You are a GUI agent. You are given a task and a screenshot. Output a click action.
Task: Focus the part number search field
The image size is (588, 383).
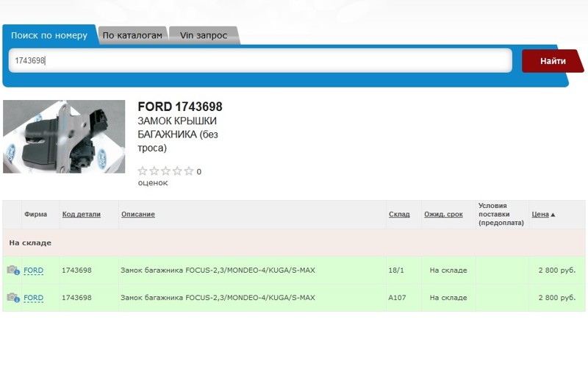(260, 60)
